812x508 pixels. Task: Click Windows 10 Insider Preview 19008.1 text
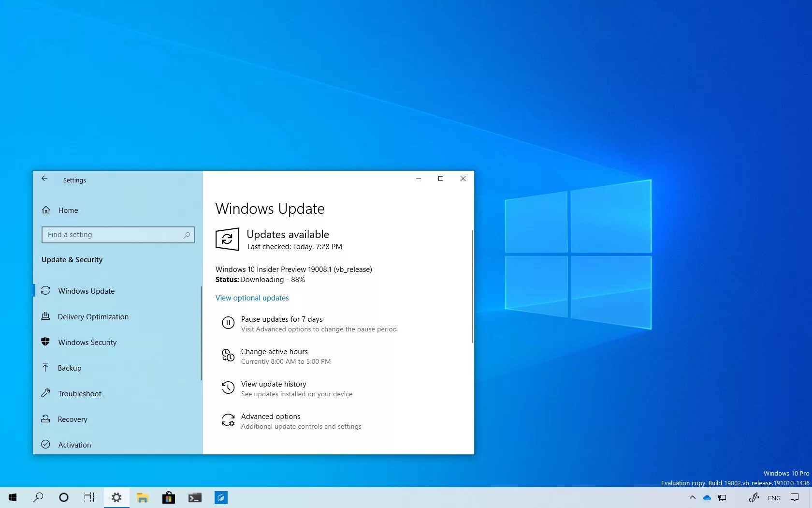(294, 269)
